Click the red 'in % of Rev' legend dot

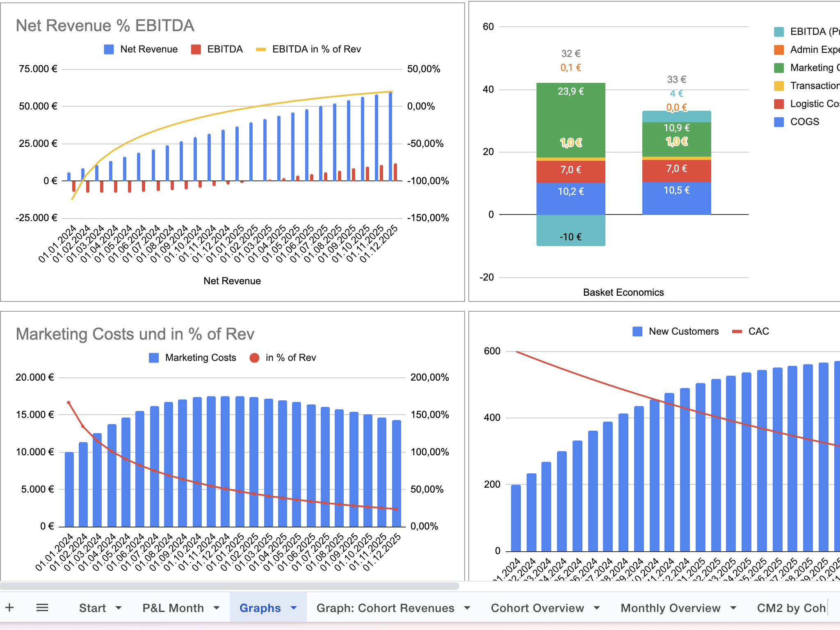click(254, 358)
